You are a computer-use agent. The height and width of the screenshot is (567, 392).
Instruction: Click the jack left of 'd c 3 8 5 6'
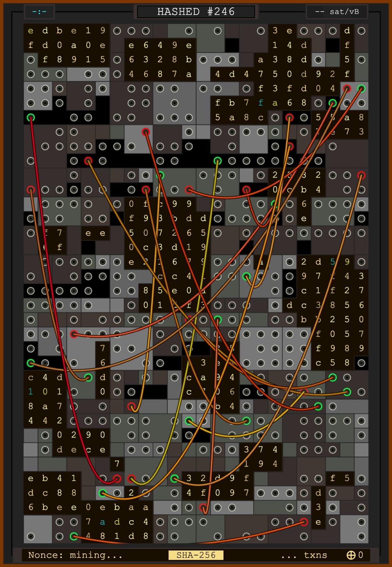click(275, 305)
